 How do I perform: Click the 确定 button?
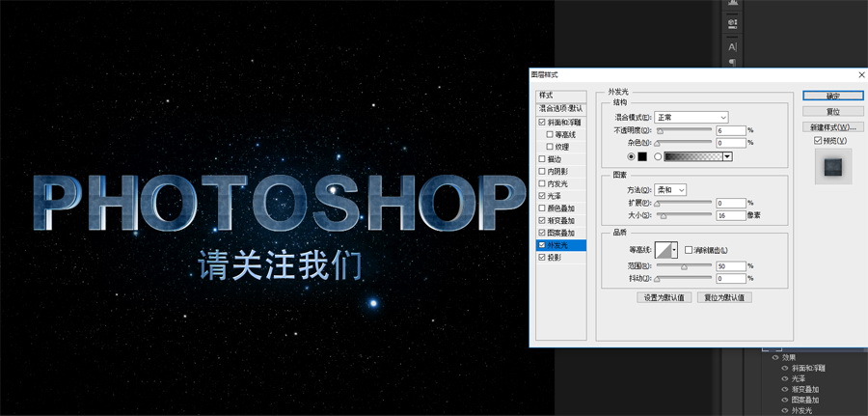click(x=833, y=96)
